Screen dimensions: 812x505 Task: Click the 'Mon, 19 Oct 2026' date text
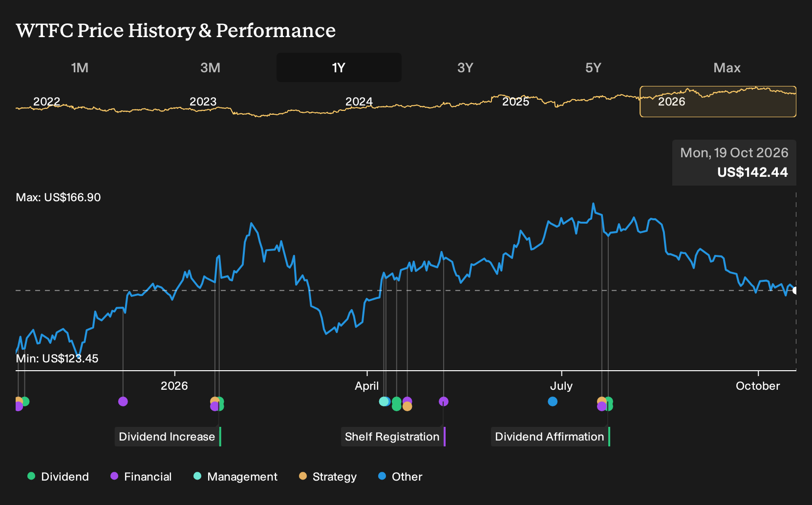734,153
